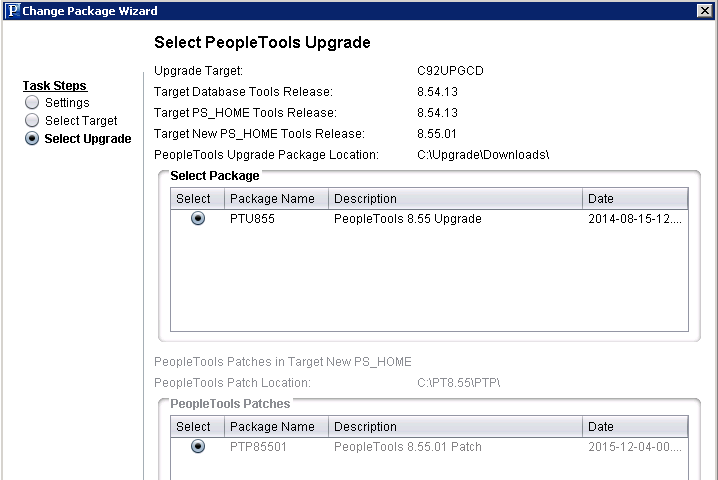718x480 pixels.
Task: Click the PeopleTools Upgrade Package Location label
Action: point(267,155)
